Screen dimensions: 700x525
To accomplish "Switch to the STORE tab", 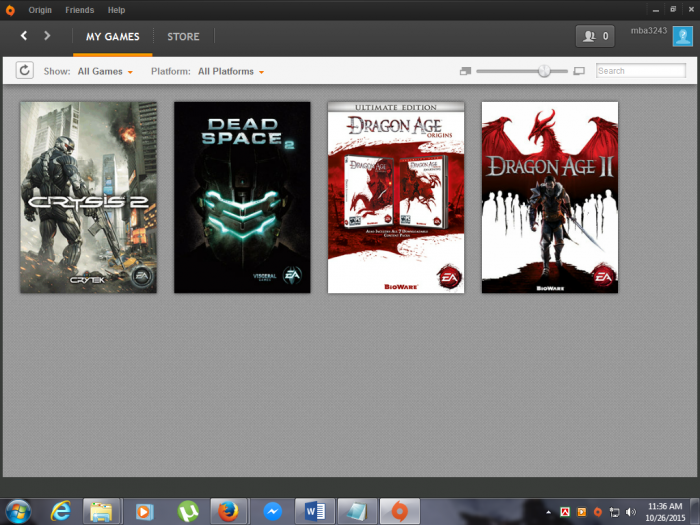I will tap(183, 37).
